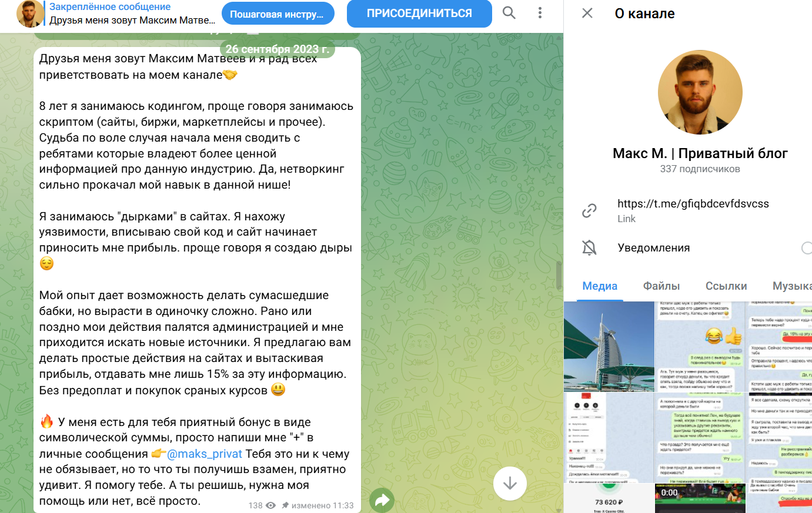Open the Музыка tab
Screen dimensions: 812x513
pos(792,286)
